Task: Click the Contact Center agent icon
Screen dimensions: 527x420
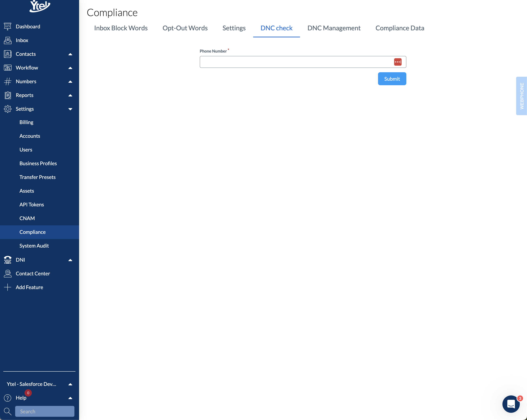Action: (x=8, y=273)
